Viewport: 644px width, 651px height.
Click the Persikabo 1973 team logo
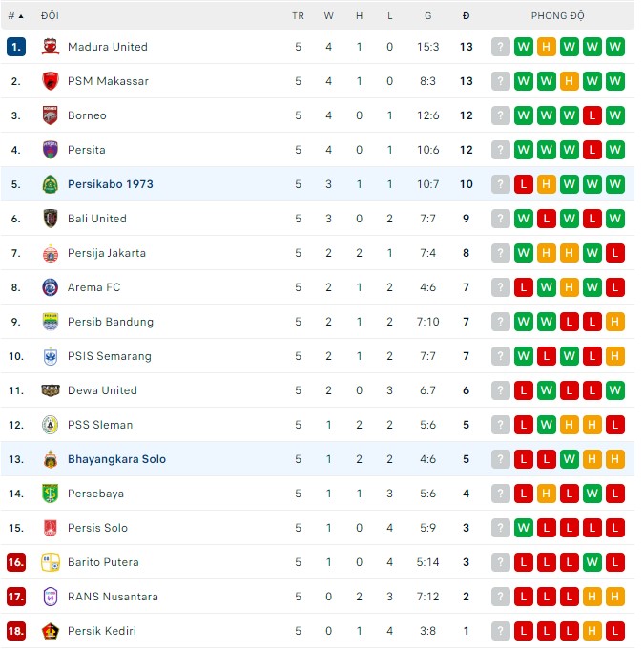tap(51, 184)
